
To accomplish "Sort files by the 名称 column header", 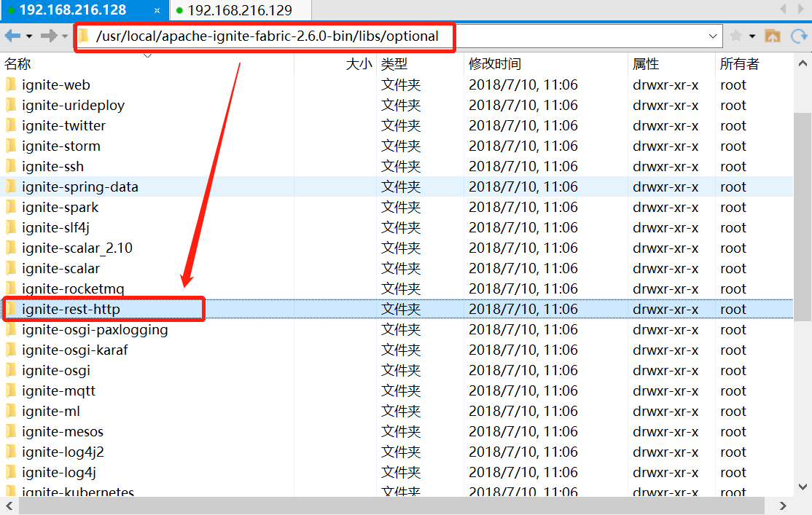I will [18, 63].
